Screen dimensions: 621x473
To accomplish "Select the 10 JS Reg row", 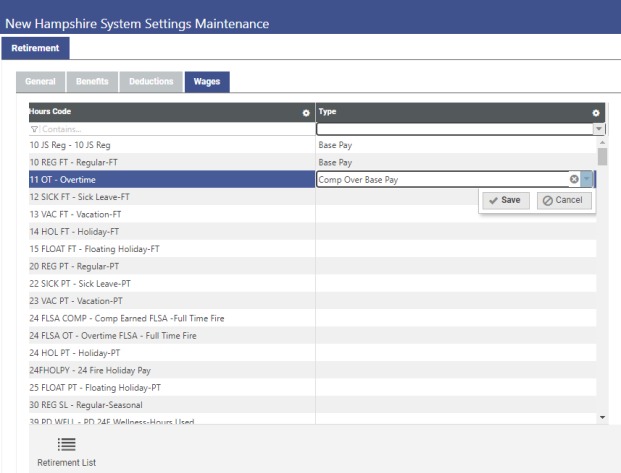I will click(170, 145).
